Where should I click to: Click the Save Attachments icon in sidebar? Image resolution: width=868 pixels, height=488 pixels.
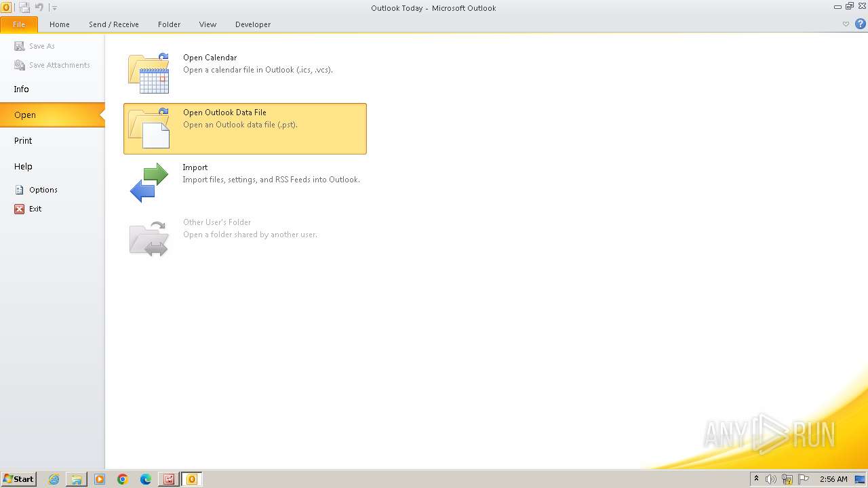tap(20, 65)
